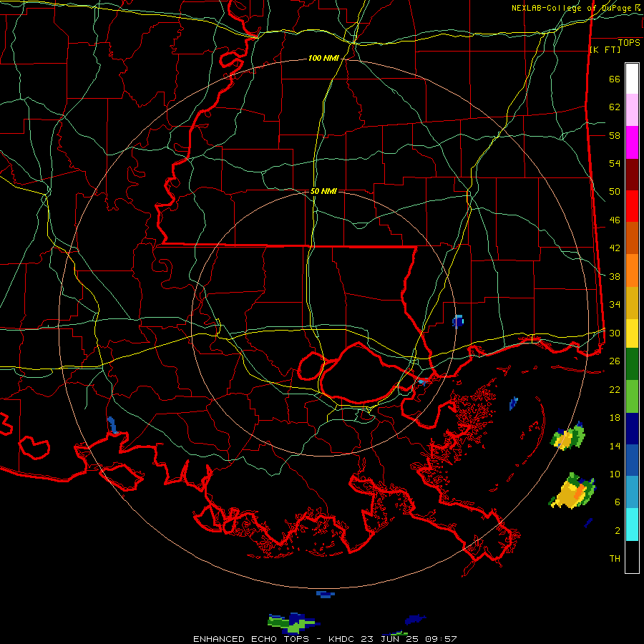Click the '[K FT]' units label
644x644 pixels.
[605, 50]
